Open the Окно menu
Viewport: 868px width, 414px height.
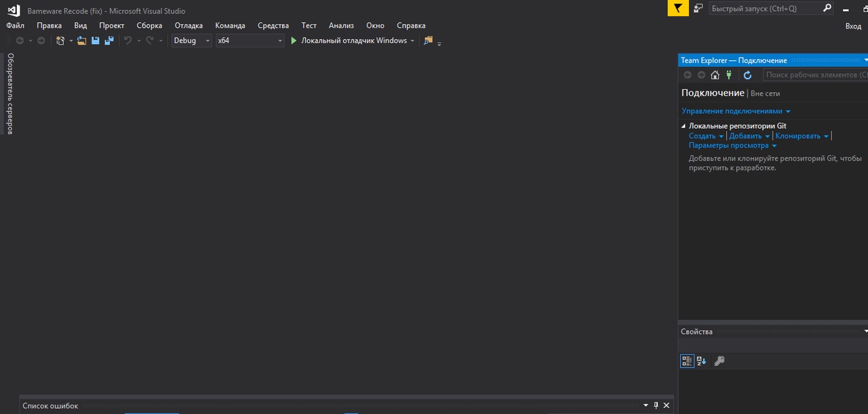pos(375,26)
